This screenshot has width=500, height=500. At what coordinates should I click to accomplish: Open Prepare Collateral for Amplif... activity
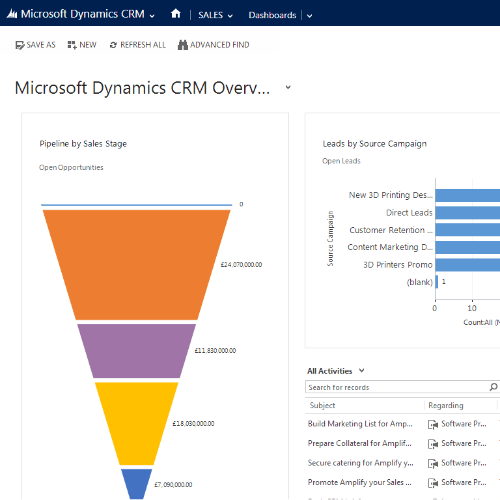359,443
